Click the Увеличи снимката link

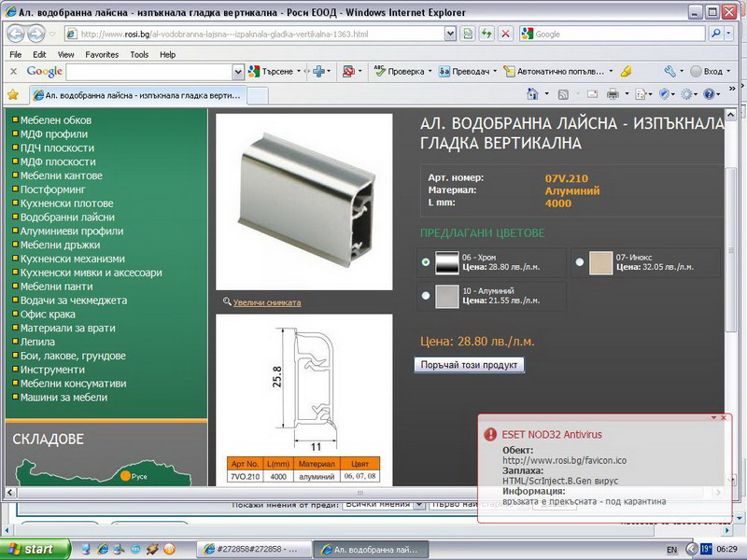(267, 302)
